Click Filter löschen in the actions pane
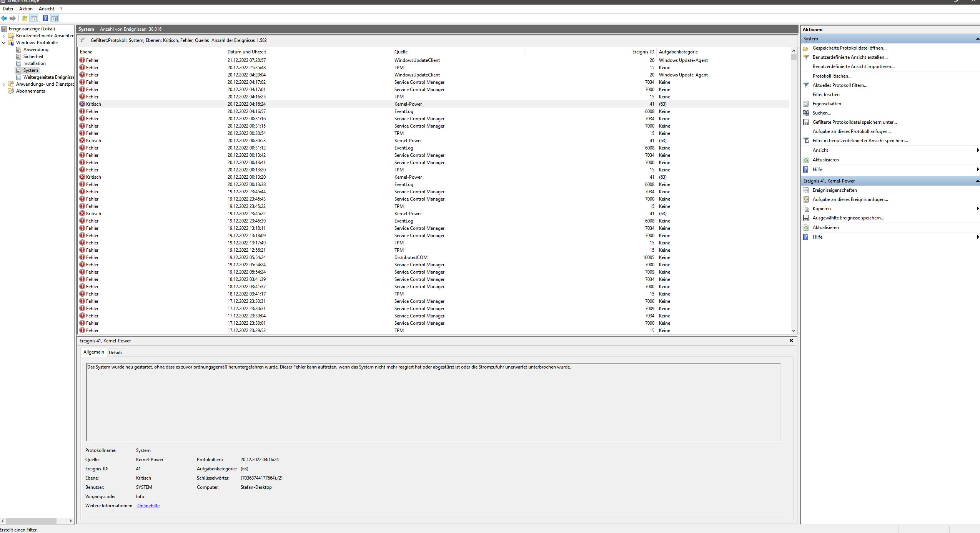980x533 pixels. 826,95
